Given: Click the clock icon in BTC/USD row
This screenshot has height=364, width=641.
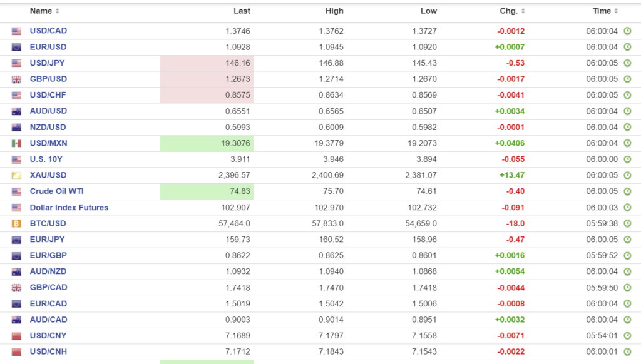Looking at the screenshot, I should pos(627,223).
